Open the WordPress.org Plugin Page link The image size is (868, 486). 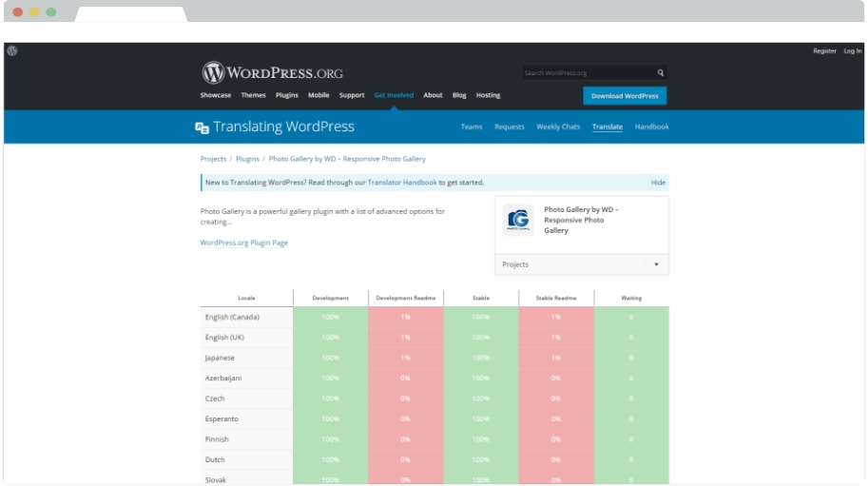244,243
